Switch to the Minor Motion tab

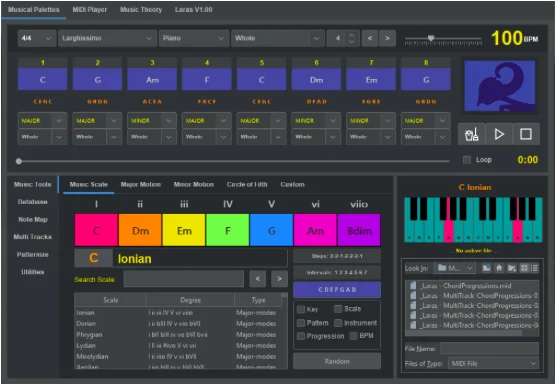(194, 185)
